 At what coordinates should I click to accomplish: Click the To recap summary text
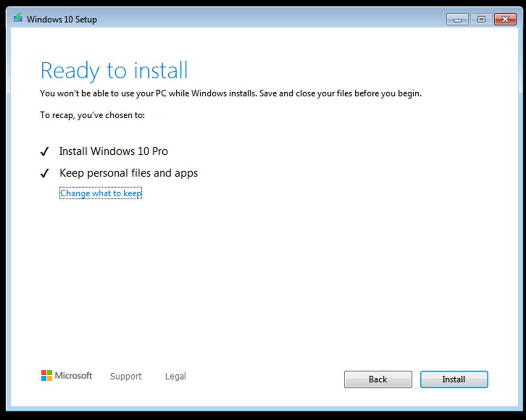[92, 115]
